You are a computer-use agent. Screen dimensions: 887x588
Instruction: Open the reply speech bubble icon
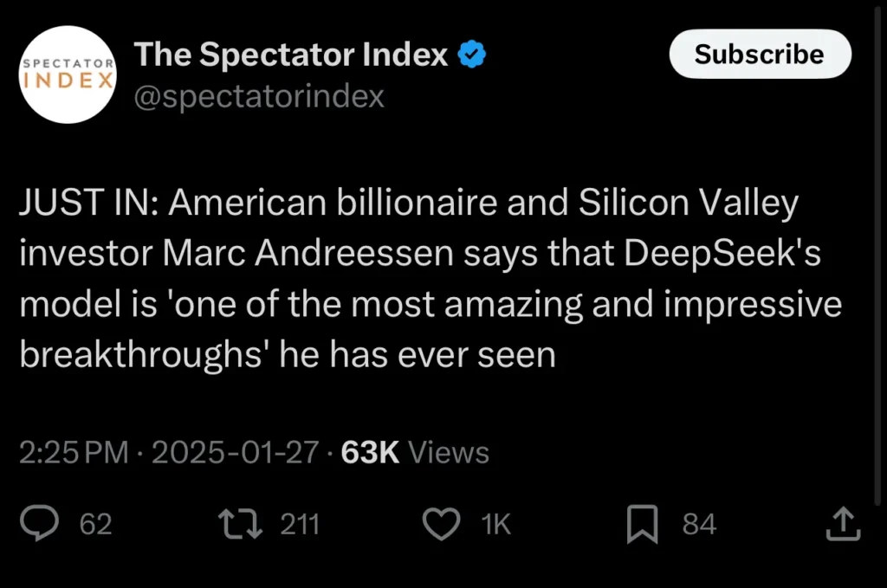[39, 524]
